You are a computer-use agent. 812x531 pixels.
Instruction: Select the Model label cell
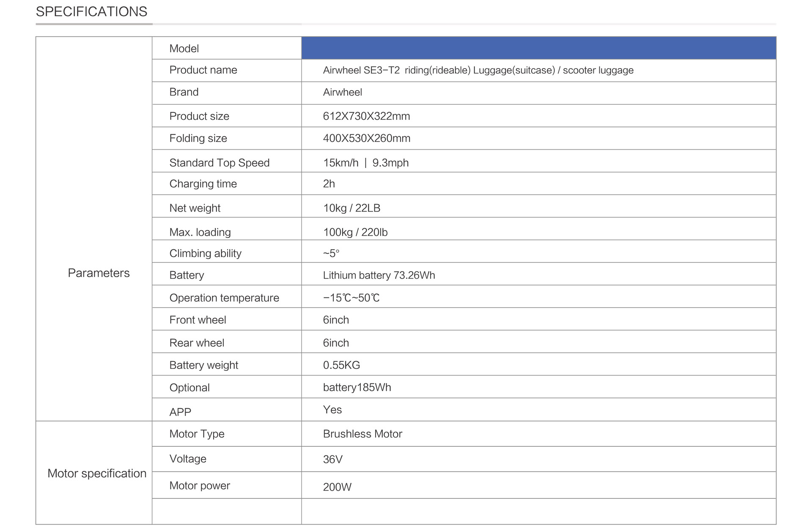[227, 48]
